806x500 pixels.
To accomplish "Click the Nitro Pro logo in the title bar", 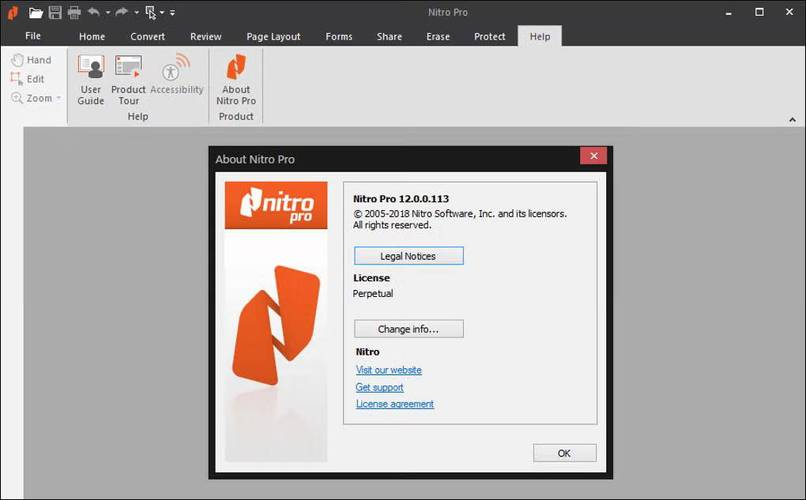I will (x=13, y=12).
